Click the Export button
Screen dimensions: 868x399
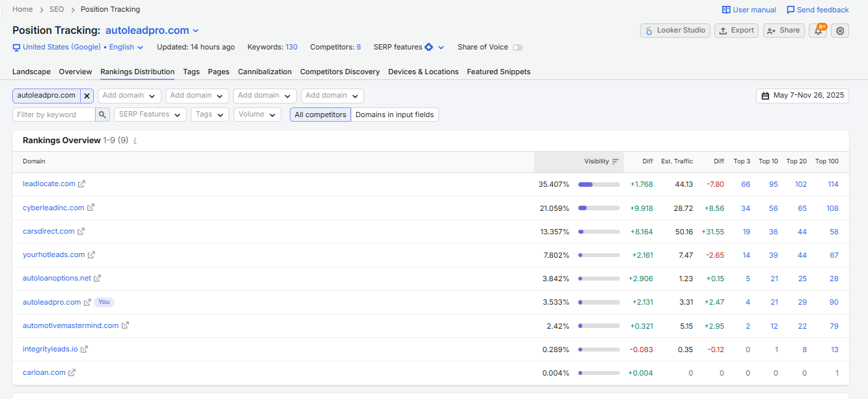[x=736, y=31]
